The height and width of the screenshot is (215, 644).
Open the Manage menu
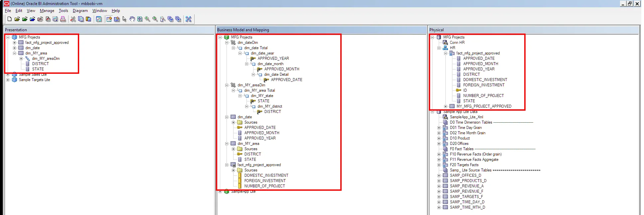click(47, 11)
